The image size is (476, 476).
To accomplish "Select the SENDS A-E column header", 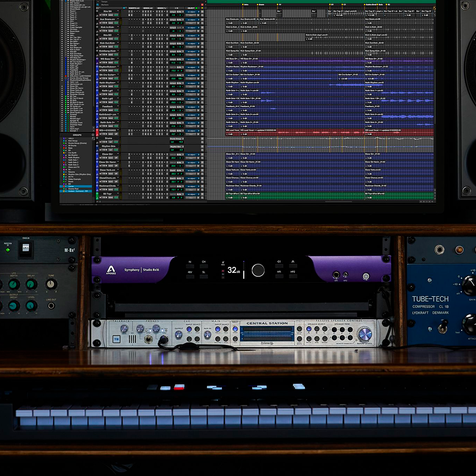I will (x=148, y=8).
